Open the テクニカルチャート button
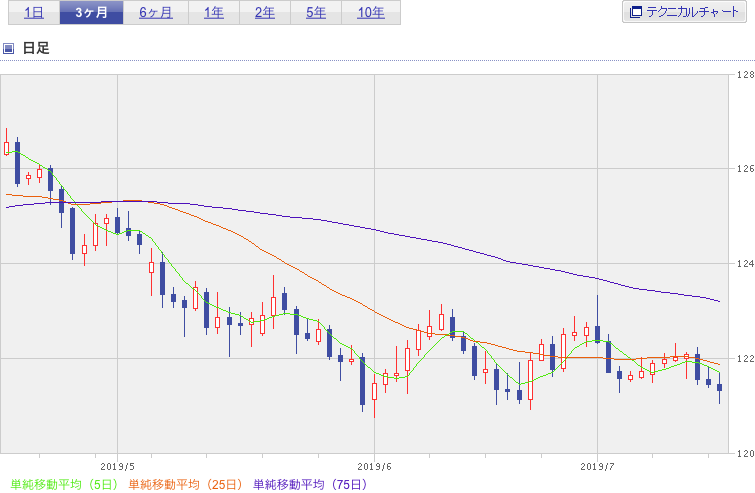This screenshot has height=493, width=755. 684,12
